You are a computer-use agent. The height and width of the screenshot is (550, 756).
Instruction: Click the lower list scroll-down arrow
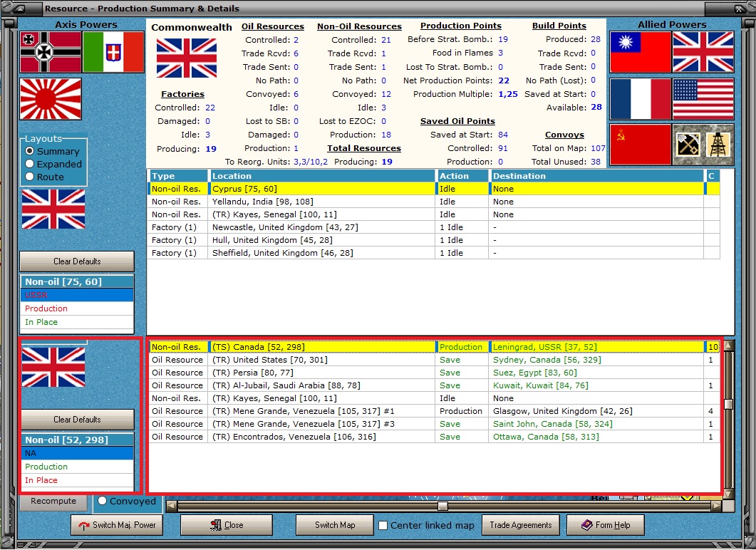(728, 494)
